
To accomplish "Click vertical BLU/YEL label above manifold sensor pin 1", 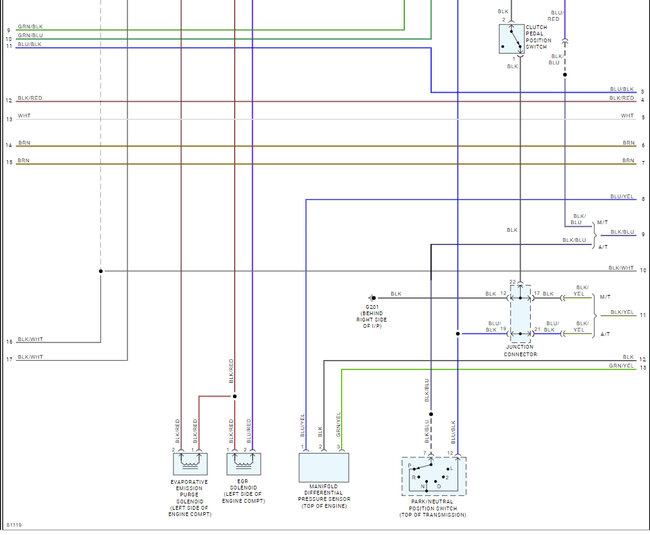I will click(x=302, y=426).
